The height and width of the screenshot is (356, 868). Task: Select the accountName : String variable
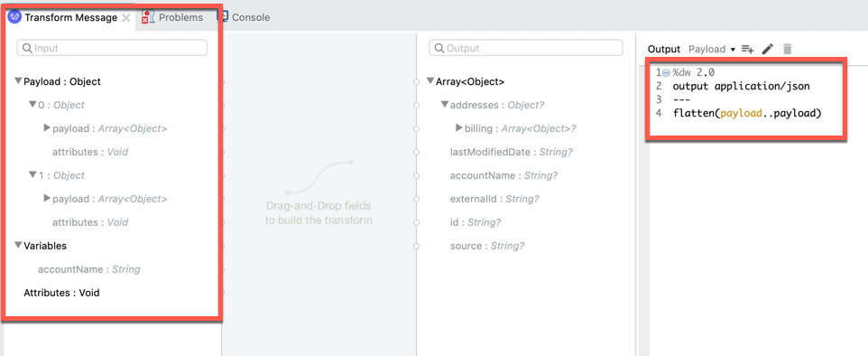coord(88,269)
